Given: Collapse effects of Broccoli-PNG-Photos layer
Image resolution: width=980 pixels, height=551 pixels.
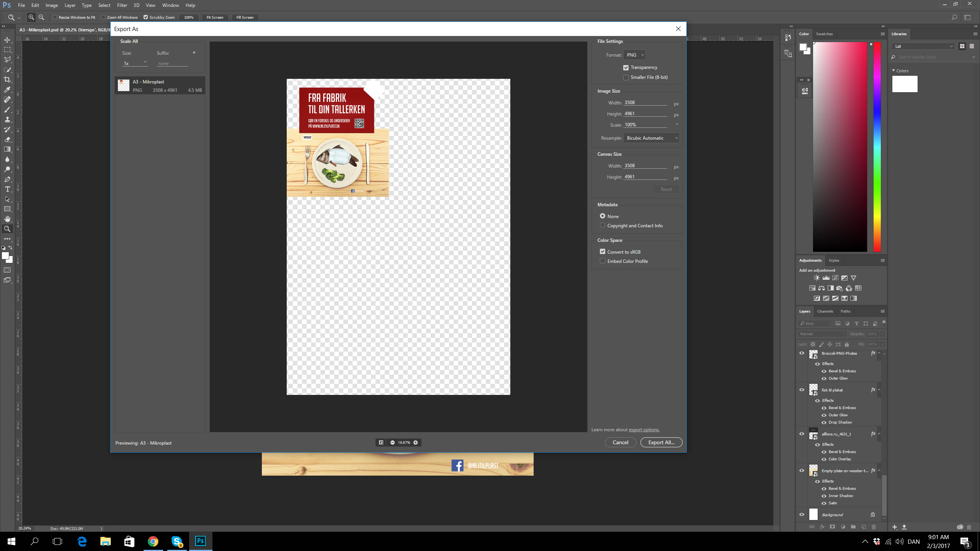Looking at the screenshot, I should 879,353.
